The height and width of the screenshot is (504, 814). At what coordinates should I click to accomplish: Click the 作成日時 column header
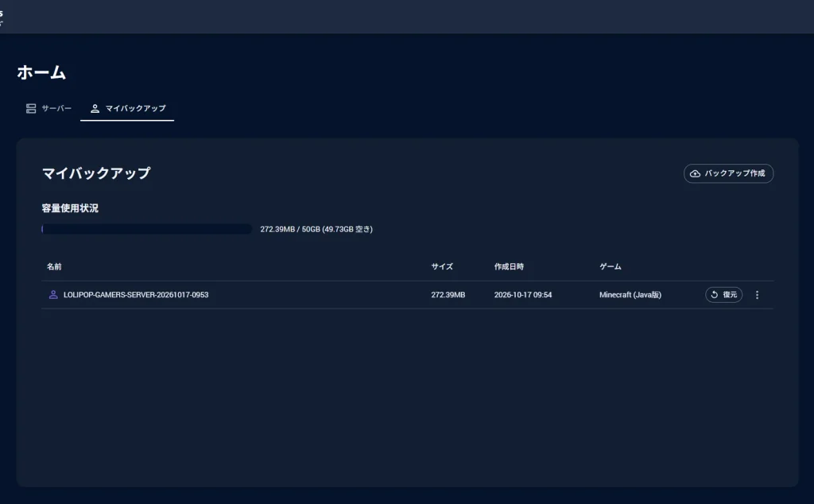509,267
